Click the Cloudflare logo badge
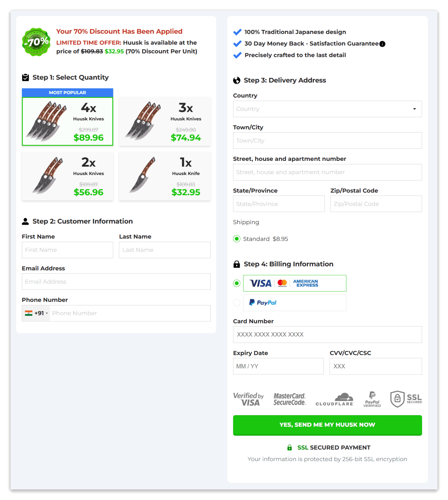The height and width of the screenshot is (500, 448). point(334,400)
